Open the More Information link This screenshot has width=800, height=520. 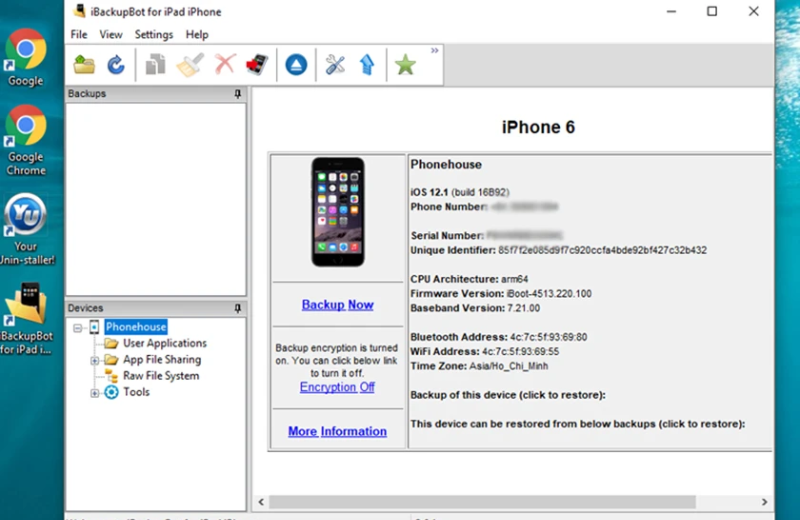pyautogui.click(x=337, y=431)
